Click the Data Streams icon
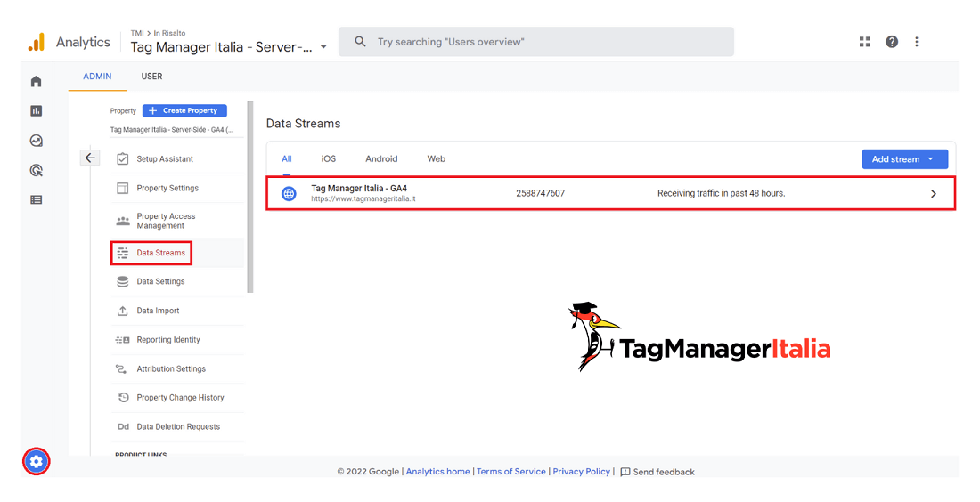The height and width of the screenshot is (502, 980). click(x=123, y=253)
